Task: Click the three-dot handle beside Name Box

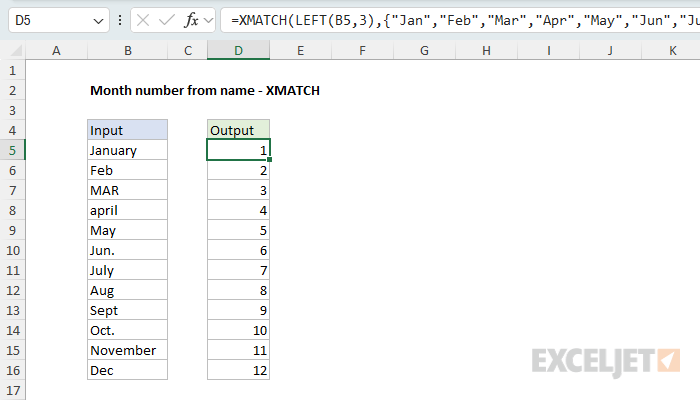Action: tap(120, 20)
